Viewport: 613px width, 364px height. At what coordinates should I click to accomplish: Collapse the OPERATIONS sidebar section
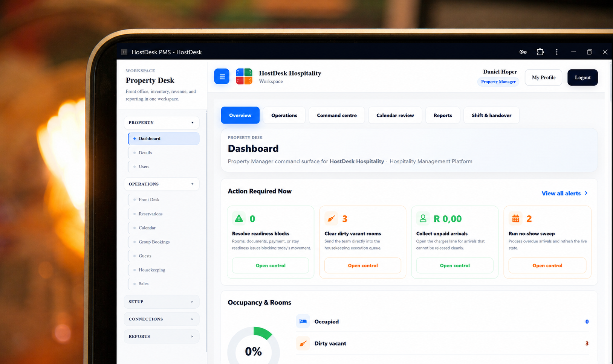161,184
